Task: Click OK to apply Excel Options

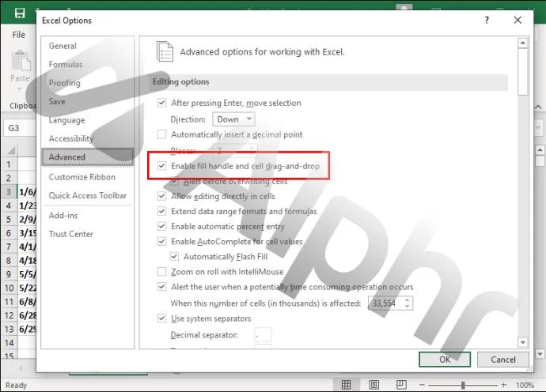Action: click(x=445, y=360)
